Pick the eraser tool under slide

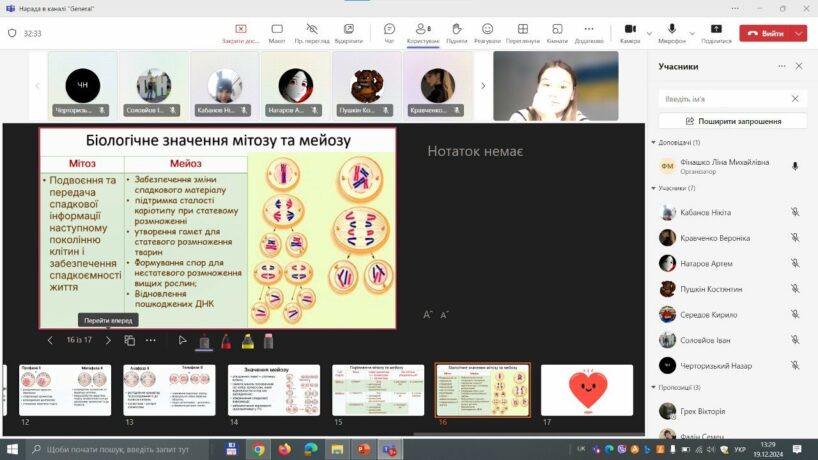267,340
